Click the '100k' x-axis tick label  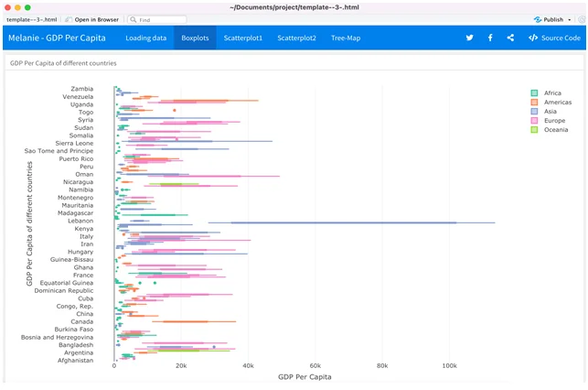tap(449, 365)
